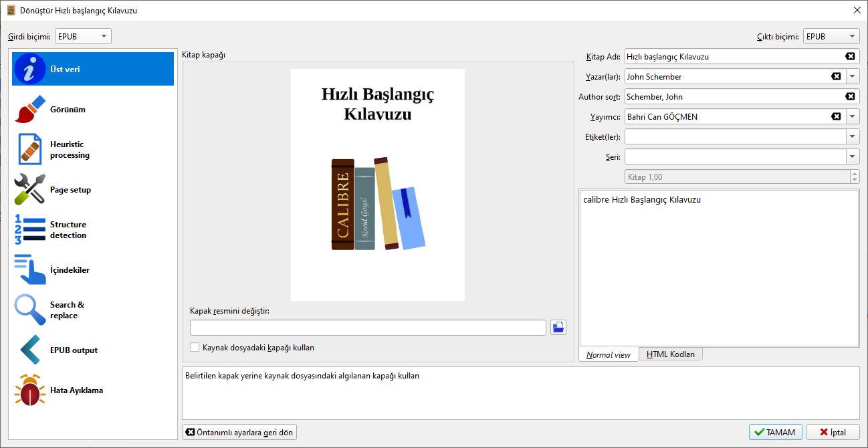Click the comments text editor area
Viewport: 868px width, 448px height.
click(x=720, y=268)
